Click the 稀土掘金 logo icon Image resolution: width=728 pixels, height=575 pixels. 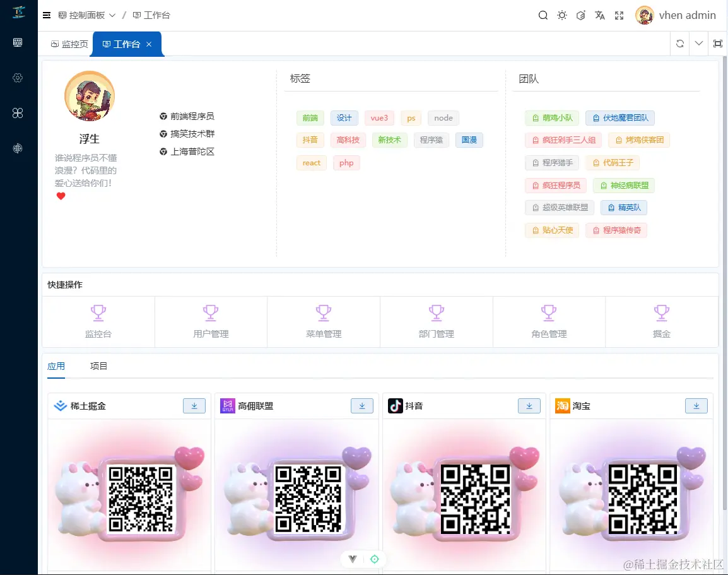pos(61,406)
